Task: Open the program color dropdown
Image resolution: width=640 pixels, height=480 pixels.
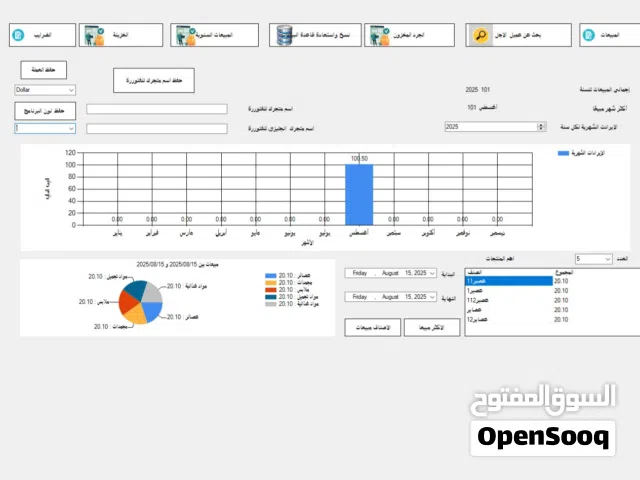Action: point(70,128)
